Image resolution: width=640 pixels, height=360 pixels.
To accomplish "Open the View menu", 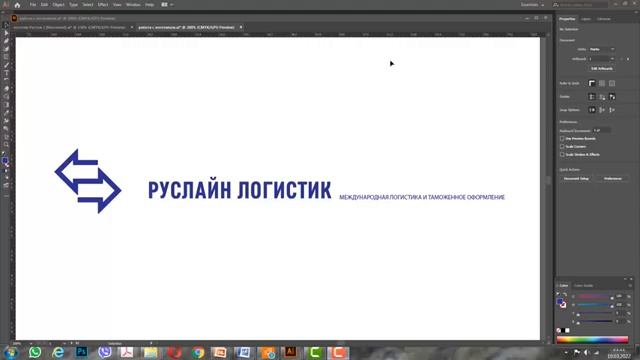I will click(x=117, y=5).
